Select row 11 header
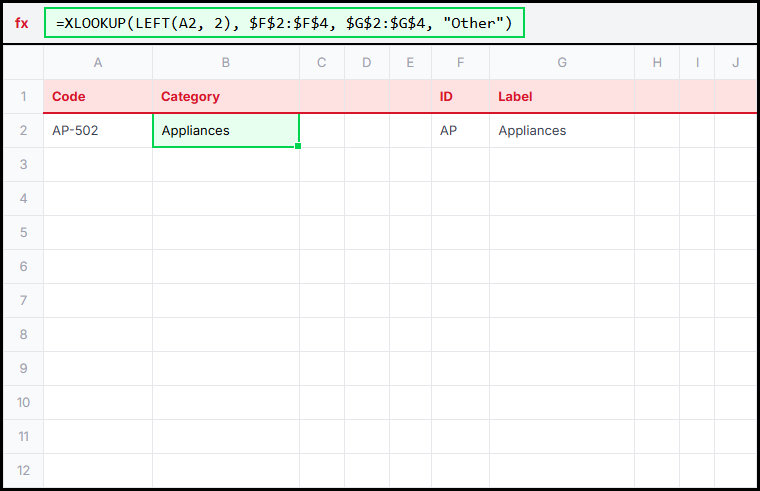This screenshot has width=760, height=491. (23, 436)
